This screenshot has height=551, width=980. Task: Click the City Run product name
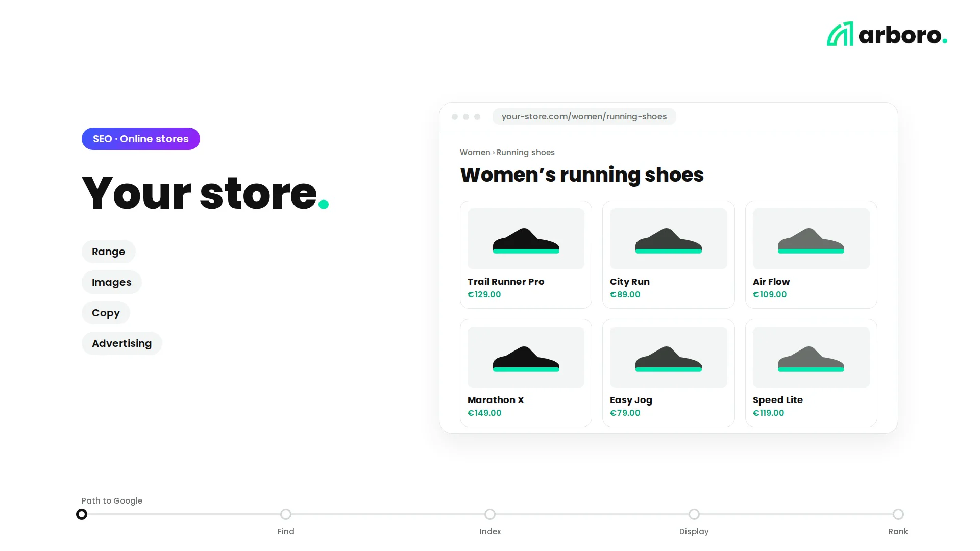(630, 282)
